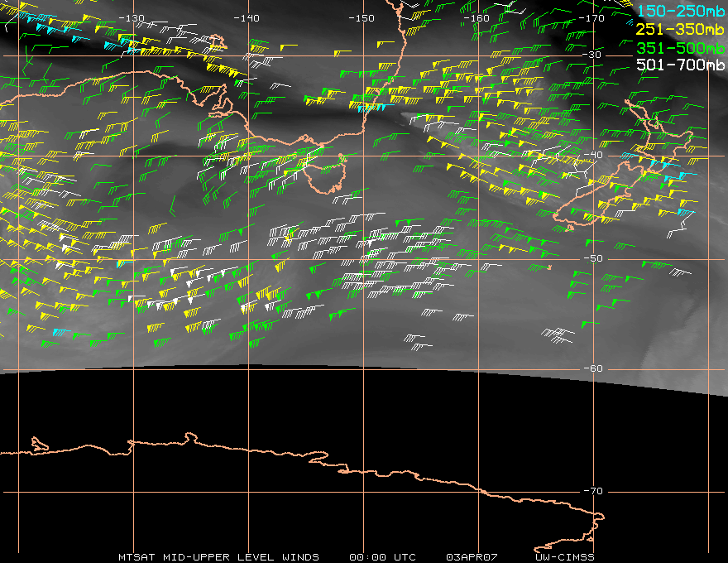Click the cyan 150-250mb legend entry

coord(680,11)
